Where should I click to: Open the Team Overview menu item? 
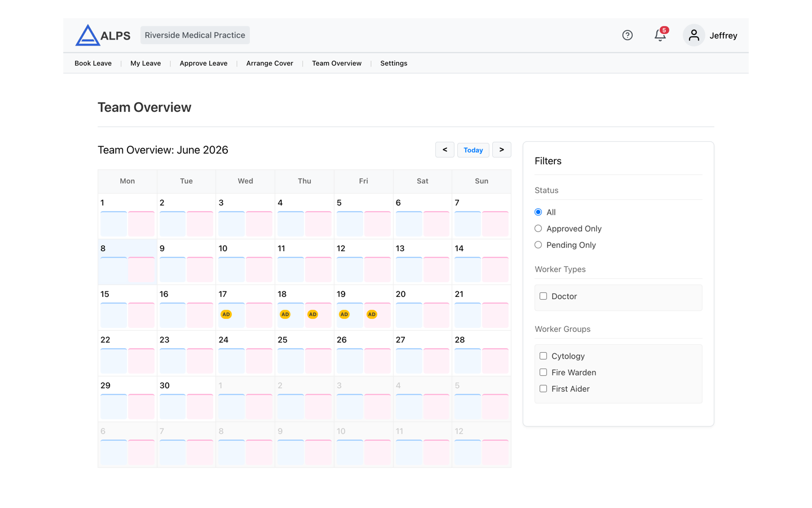pos(337,63)
